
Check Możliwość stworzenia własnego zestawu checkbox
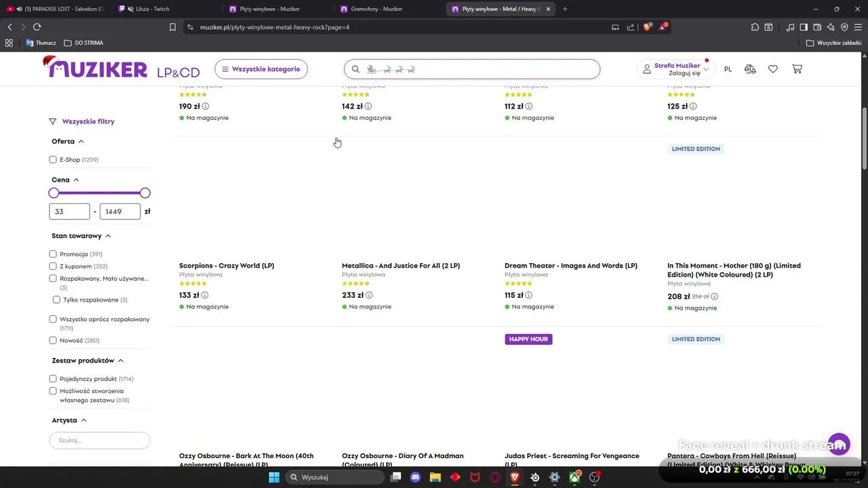(x=53, y=391)
